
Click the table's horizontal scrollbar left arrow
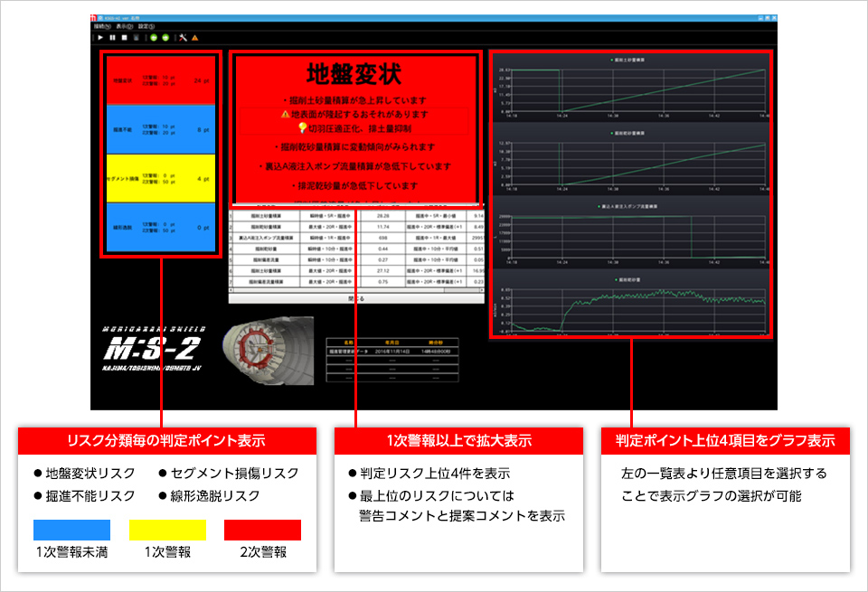tap(231, 290)
